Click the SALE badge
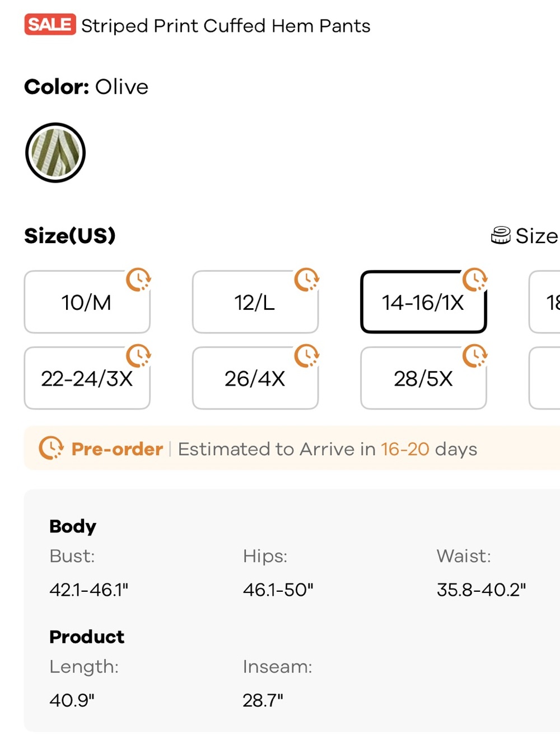Viewport: 560px width, 747px height. pyautogui.click(x=50, y=25)
